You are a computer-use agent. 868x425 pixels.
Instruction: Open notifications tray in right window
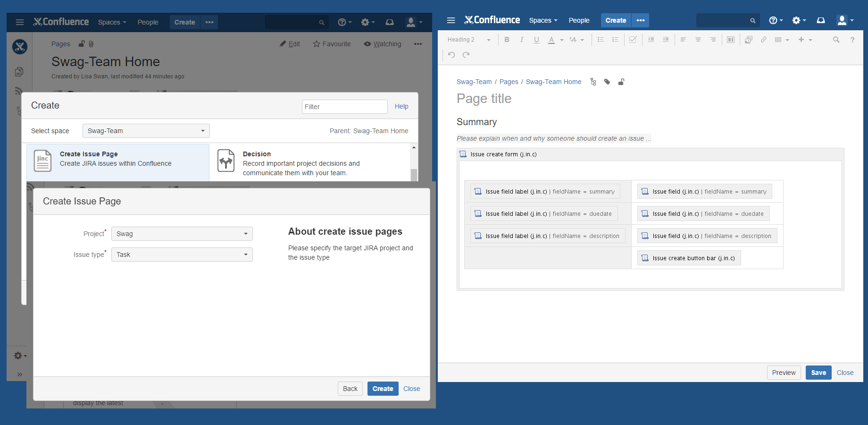[821, 20]
